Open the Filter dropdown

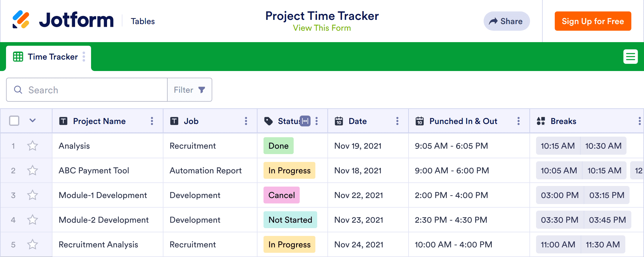click(x=190, y=90)
